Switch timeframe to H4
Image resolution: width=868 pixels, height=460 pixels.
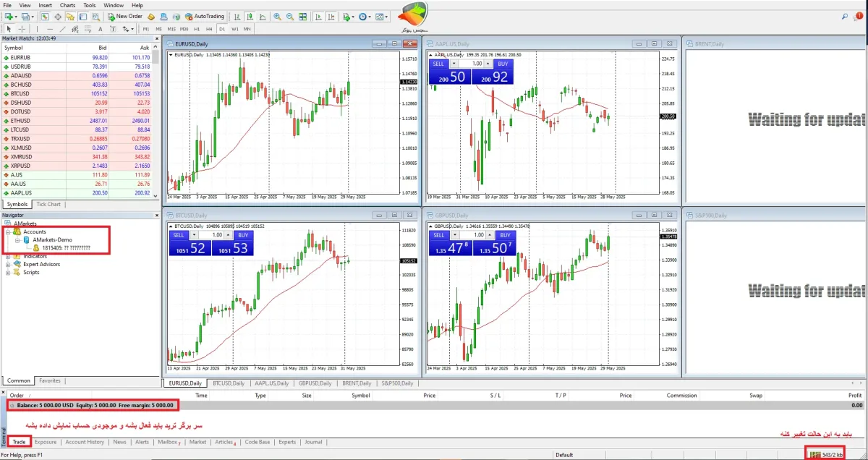(x=209, y=29)
